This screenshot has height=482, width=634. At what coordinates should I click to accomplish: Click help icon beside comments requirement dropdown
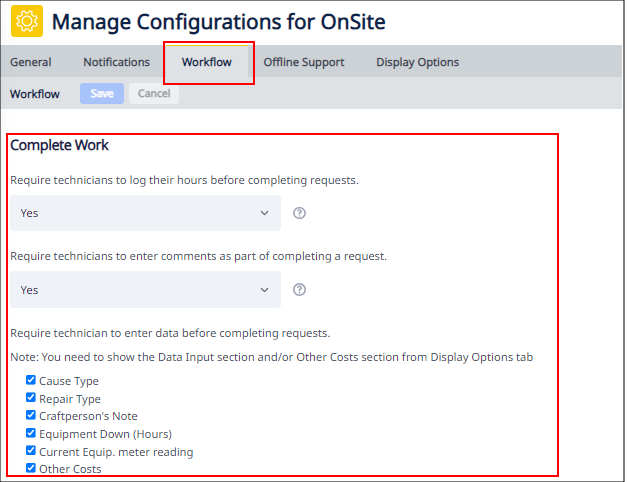299,290
